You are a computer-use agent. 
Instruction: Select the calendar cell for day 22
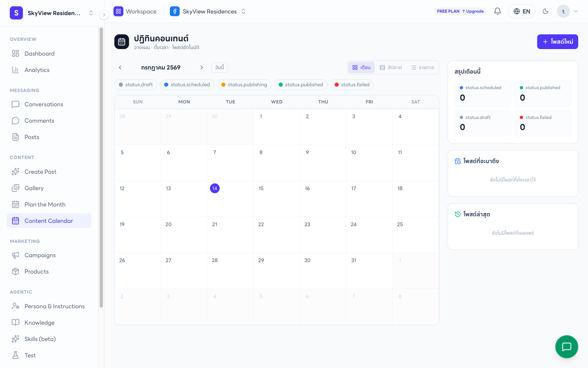pyautogui.click(x=276, y=235)
